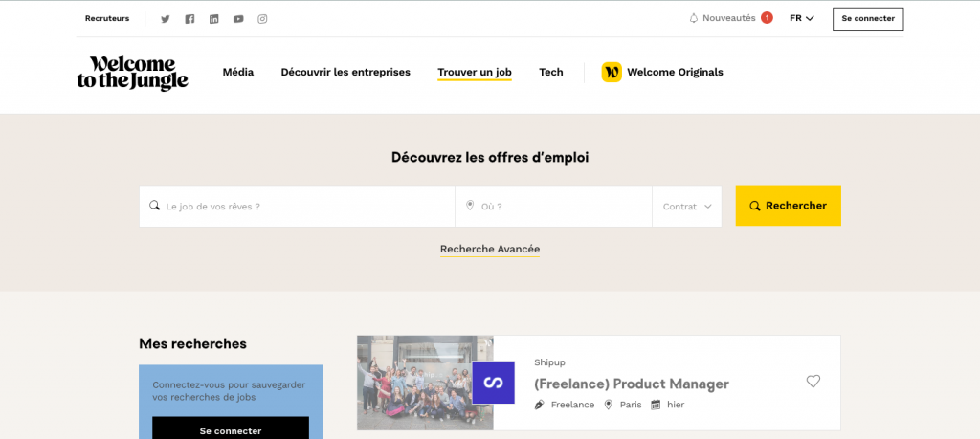Expand the FR language dropdown
Viewport: 980px width, 439px height.
(801, 19)
